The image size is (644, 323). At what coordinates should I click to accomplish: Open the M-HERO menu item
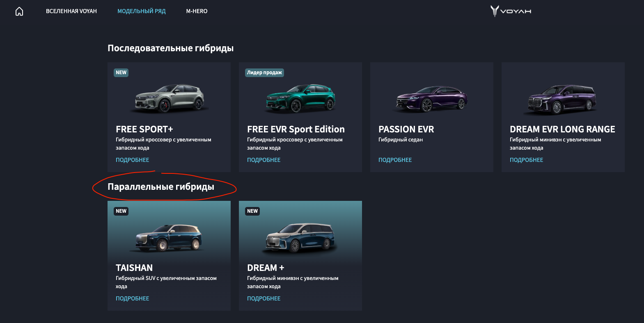(x=197, y=11)
